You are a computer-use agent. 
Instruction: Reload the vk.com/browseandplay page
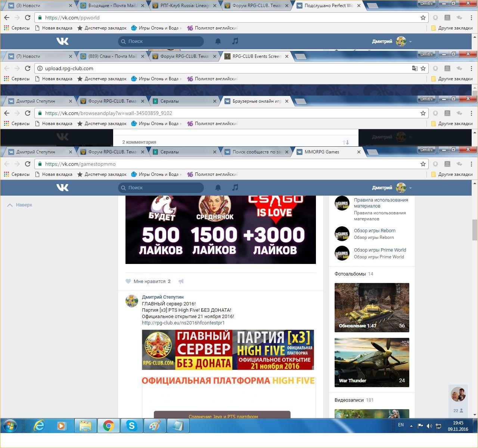coord(28,113)
